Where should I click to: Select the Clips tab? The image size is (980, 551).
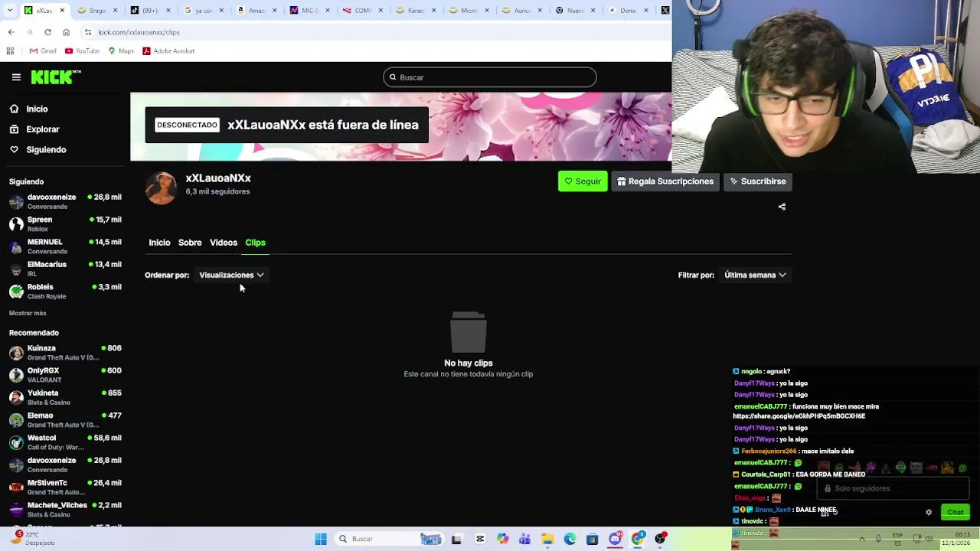[x=255, y=243]
